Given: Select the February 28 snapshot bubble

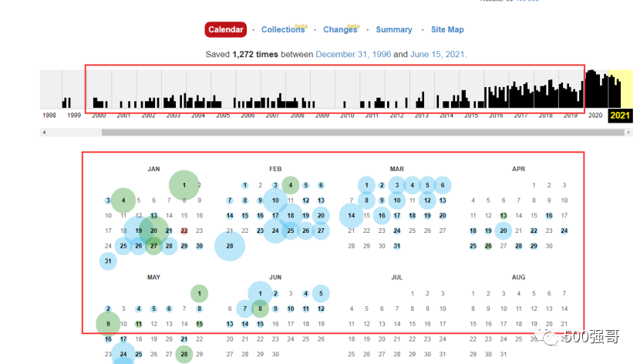Looking at the screenshot, I should (x=230, y=246).
